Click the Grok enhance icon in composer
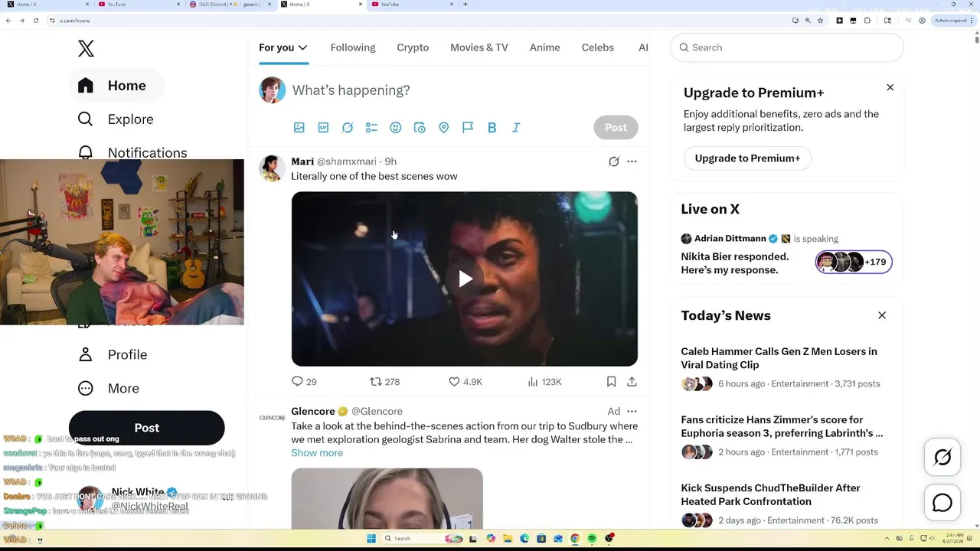The width and height of the screenshot is (980, 551). (348, 128)
